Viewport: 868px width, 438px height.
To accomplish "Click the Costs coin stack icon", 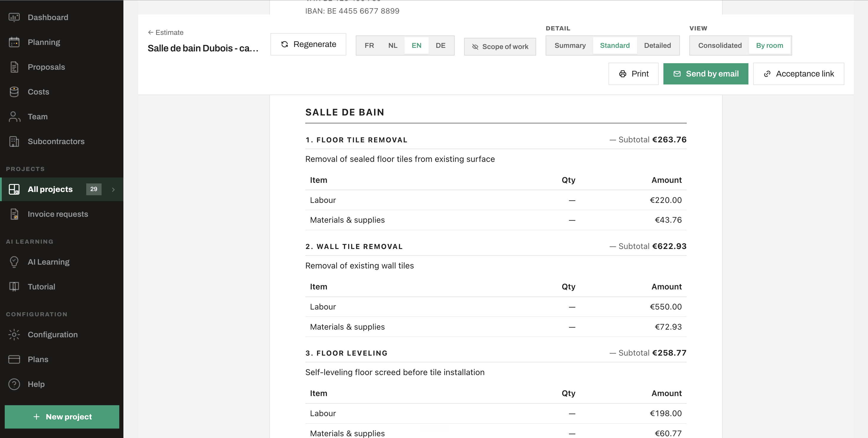I will point(14,92).
